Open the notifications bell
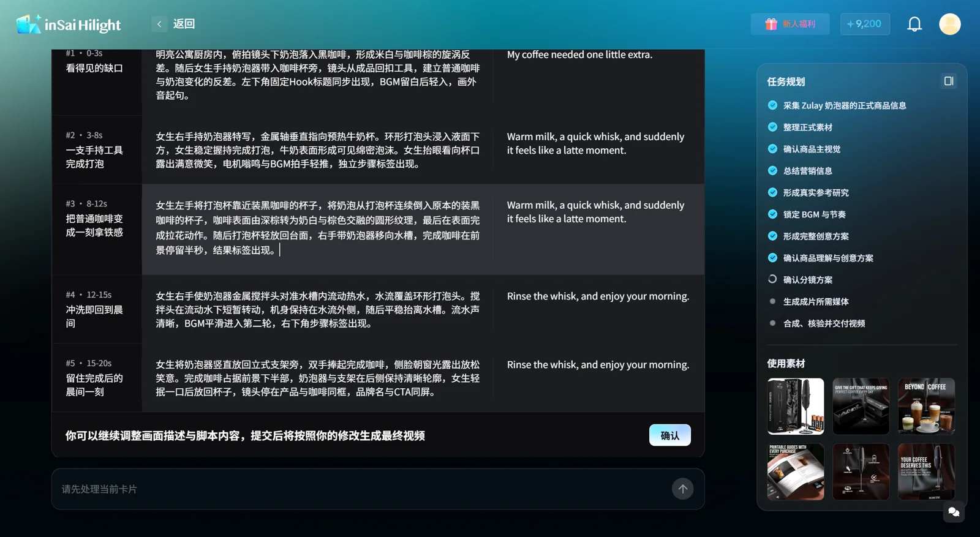 pos(914,24)
